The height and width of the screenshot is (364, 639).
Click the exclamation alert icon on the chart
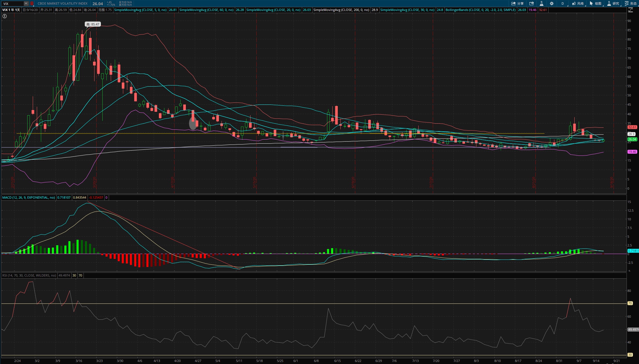tap(5, 16)
